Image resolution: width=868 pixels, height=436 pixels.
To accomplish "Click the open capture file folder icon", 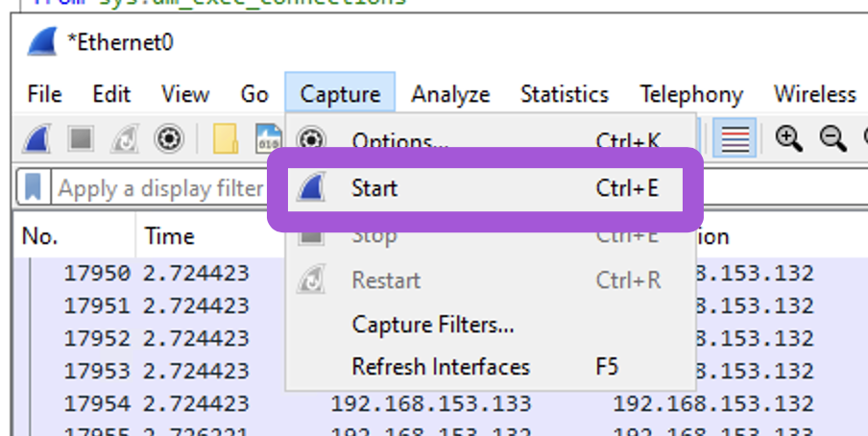I will (x=226, y=138).
